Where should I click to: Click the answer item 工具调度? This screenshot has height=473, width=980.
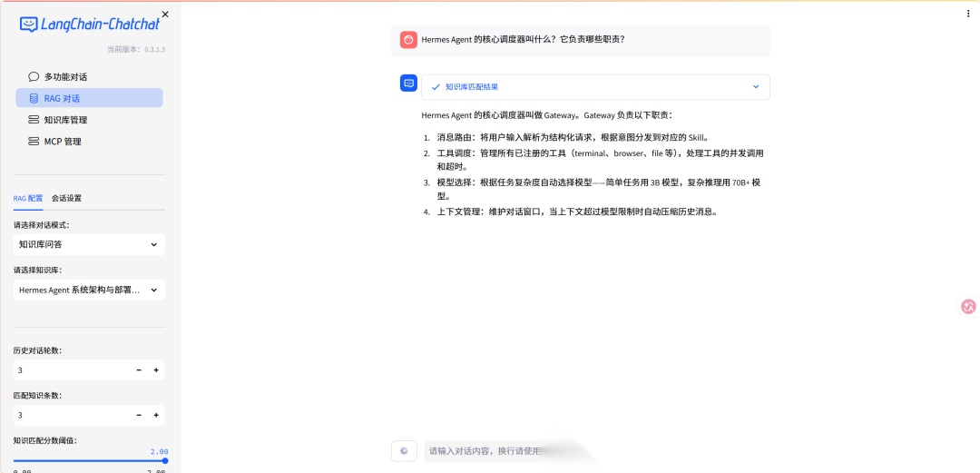tap(600, 160)
